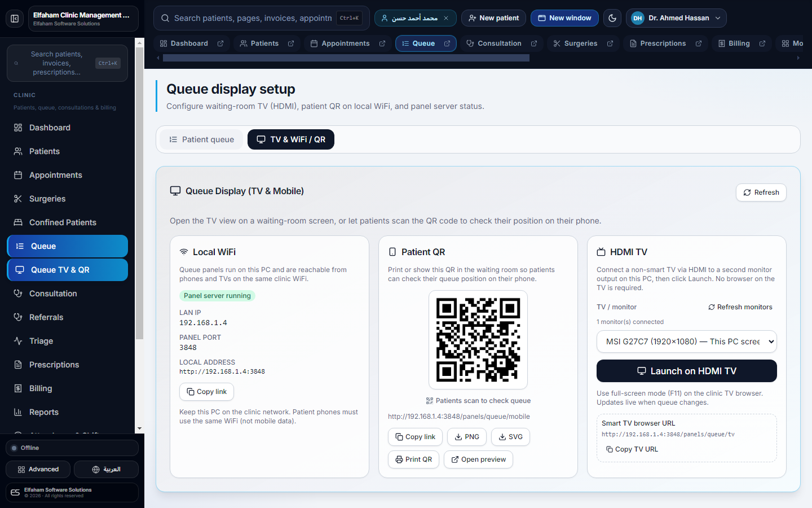Open preview of the patient queue

click(478, 459)
